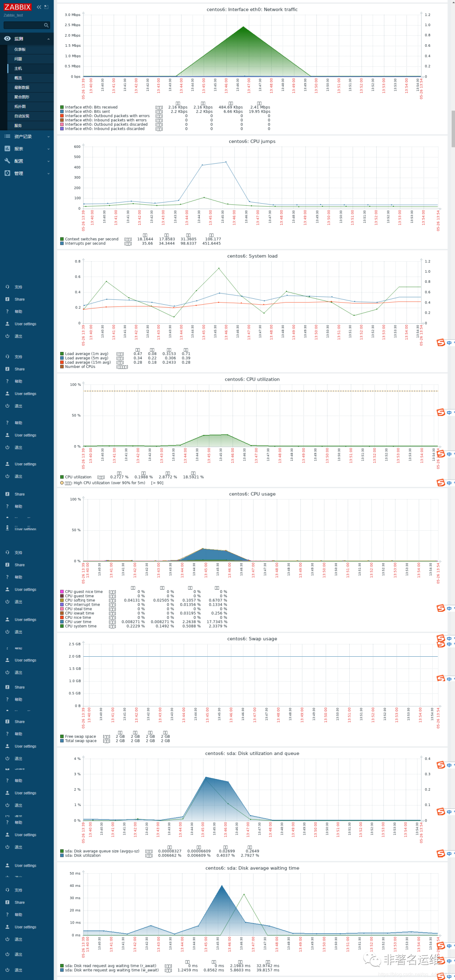Open the 仪表板 menu item
The width and height of the screenshot is (455, 980).
(x=30, y=49)
